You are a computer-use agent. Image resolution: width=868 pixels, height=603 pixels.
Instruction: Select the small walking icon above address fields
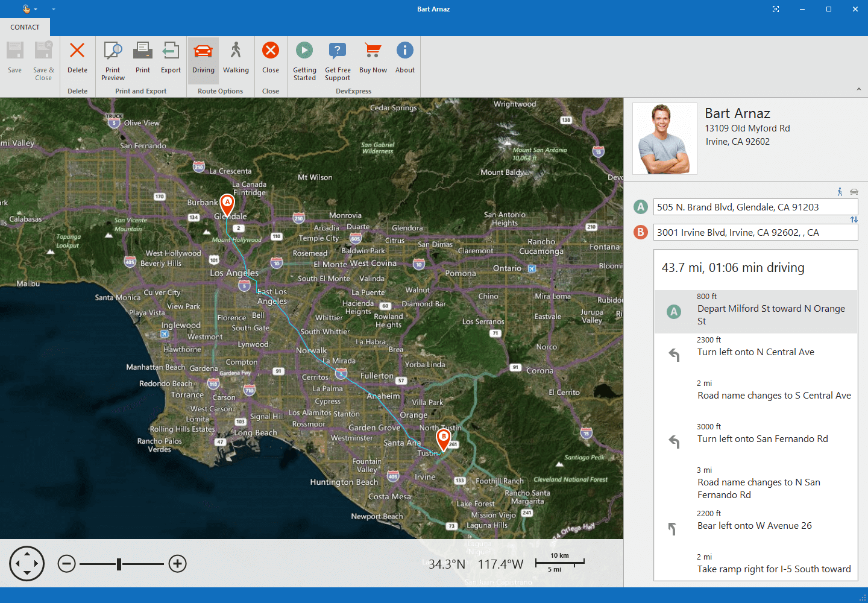[840, 192]
